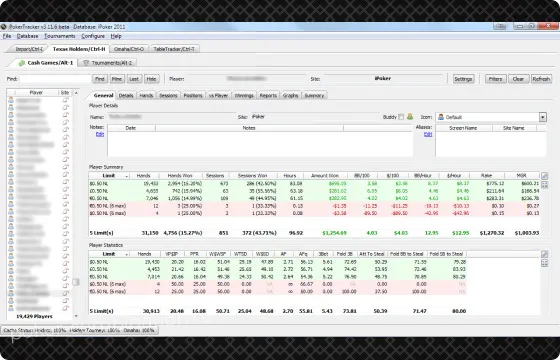Screen dimensions: 560x360
Task: Click the Limit column sort arrow in Player Statistics
Action: point(126,254)
